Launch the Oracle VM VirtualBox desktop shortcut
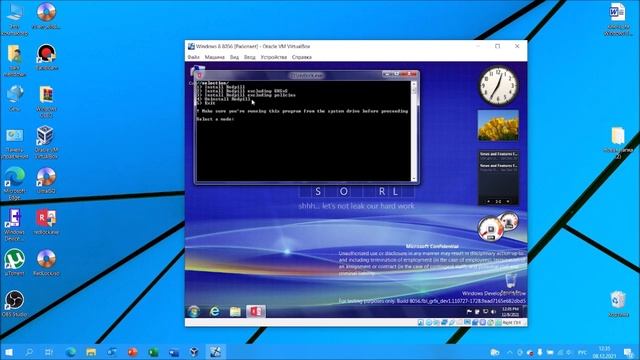 (46, 142)
